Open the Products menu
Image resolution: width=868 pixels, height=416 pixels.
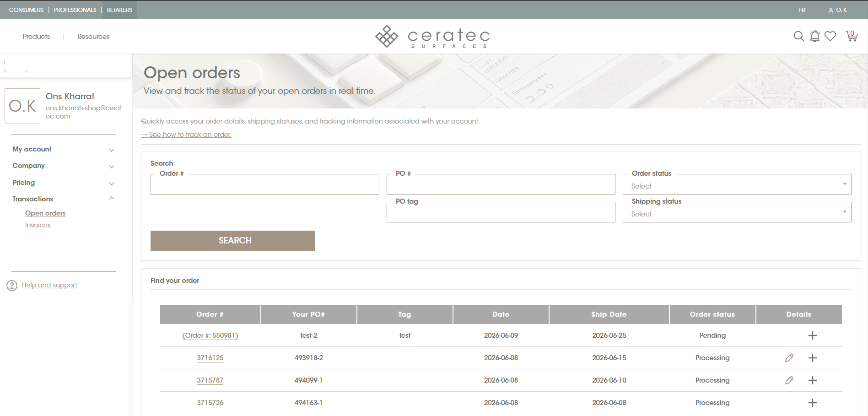tap(37, 37)
